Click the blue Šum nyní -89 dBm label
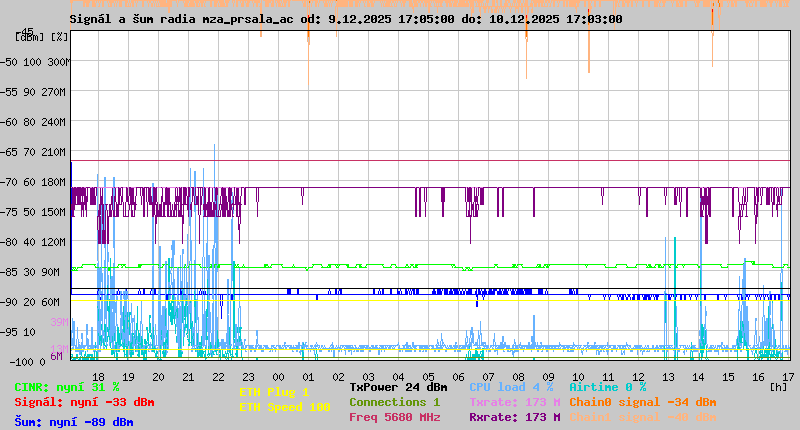This screenshot has width=800, height=430. click(x=74, y=422)
